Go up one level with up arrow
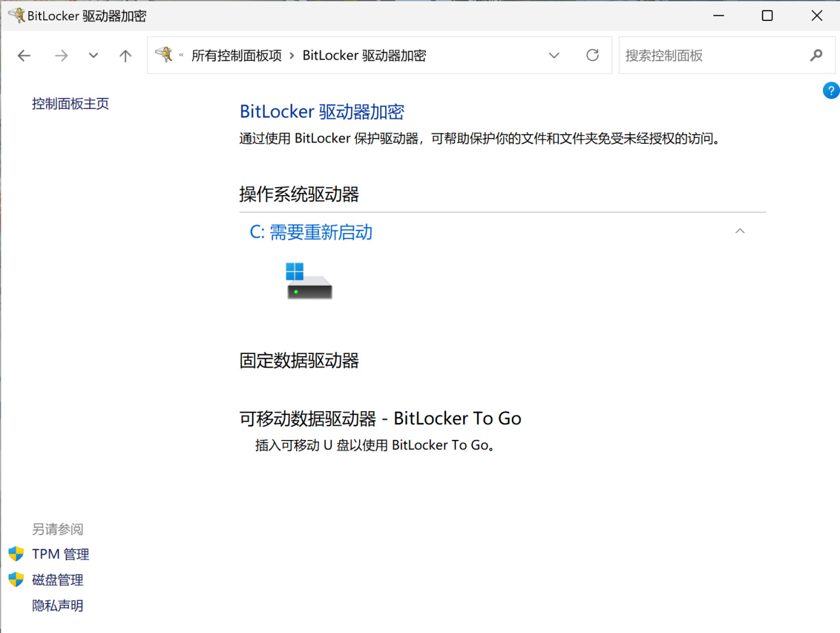The width and height of the screenshot is (840, 633). pos(125,56)
